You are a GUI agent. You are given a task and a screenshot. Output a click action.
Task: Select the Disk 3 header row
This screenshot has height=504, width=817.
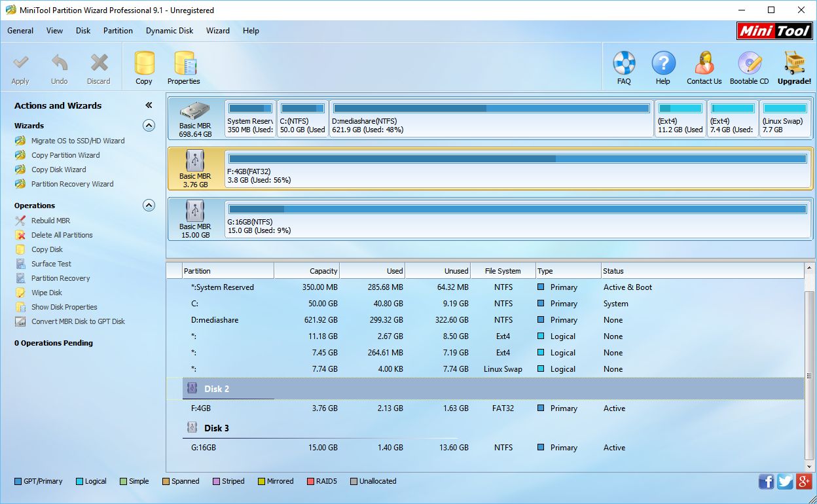[x=485, y=428]
